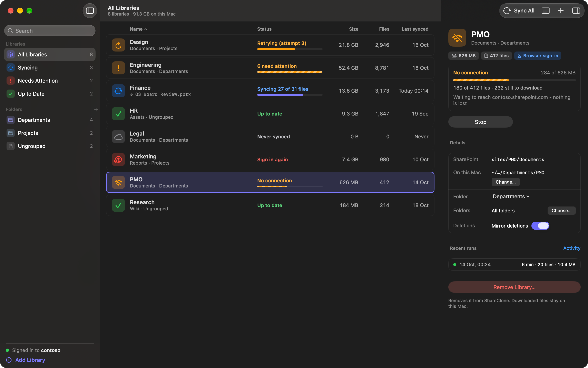The width and height of the screenshot is (588, 368).
Task: Sort by the Last synced column header
Action: click(415, 29)
